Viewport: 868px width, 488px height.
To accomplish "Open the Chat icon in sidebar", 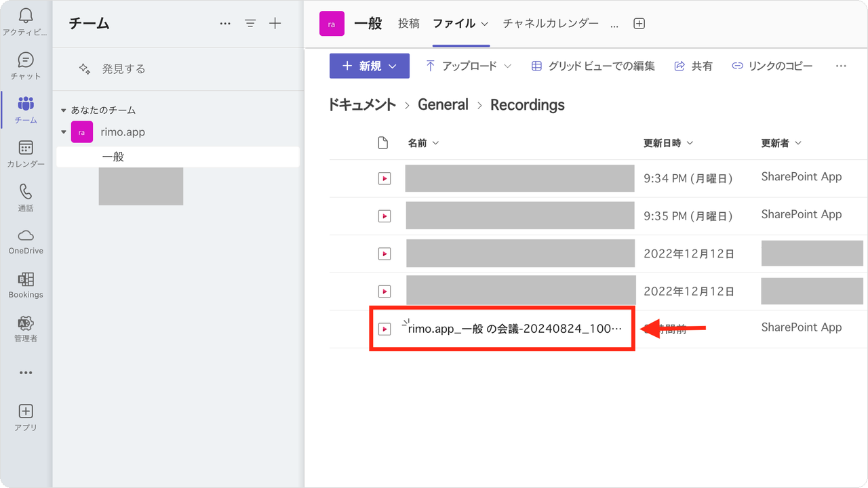I will (26, 60).
